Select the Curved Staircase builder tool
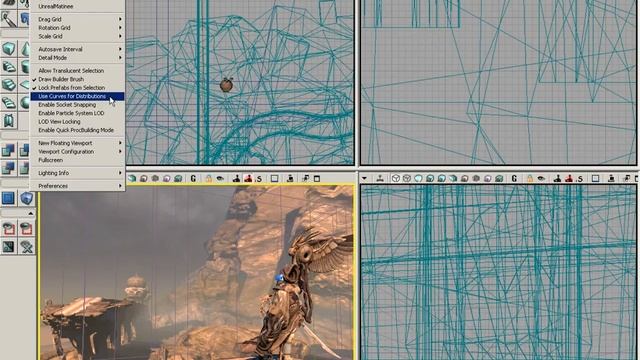640x360 pixels. click(x=8, y=67)
